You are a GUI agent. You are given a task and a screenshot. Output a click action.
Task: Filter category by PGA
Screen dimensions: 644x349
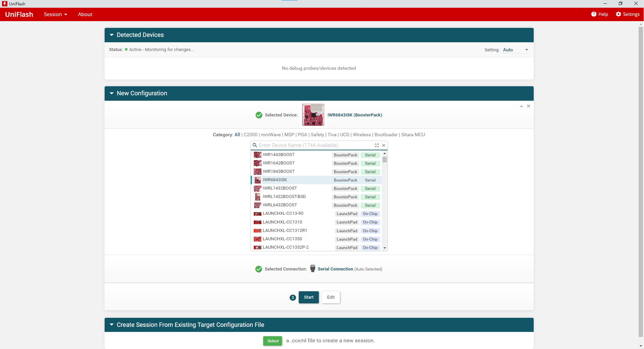pos(302,135)
